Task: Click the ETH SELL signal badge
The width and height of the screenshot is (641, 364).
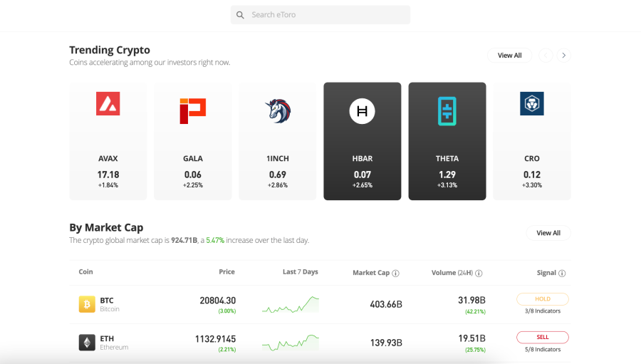Action: (x=543, y=337)
